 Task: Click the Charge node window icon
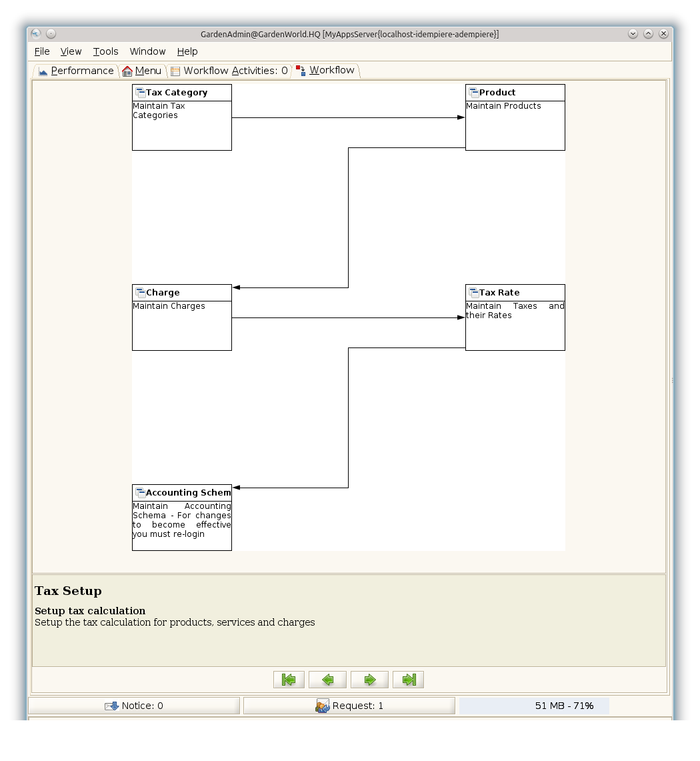click(x=140, y=293)
